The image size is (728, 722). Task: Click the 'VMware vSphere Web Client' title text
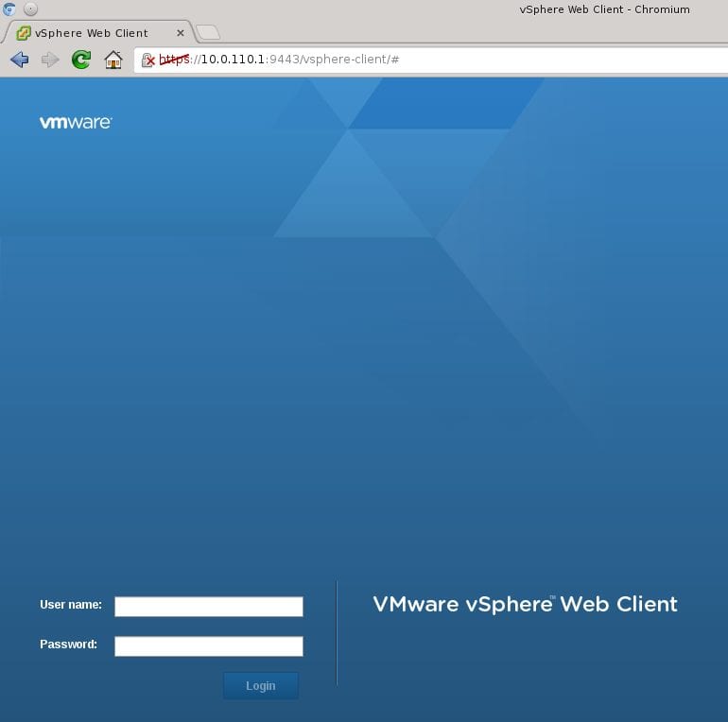coord(525,604)
